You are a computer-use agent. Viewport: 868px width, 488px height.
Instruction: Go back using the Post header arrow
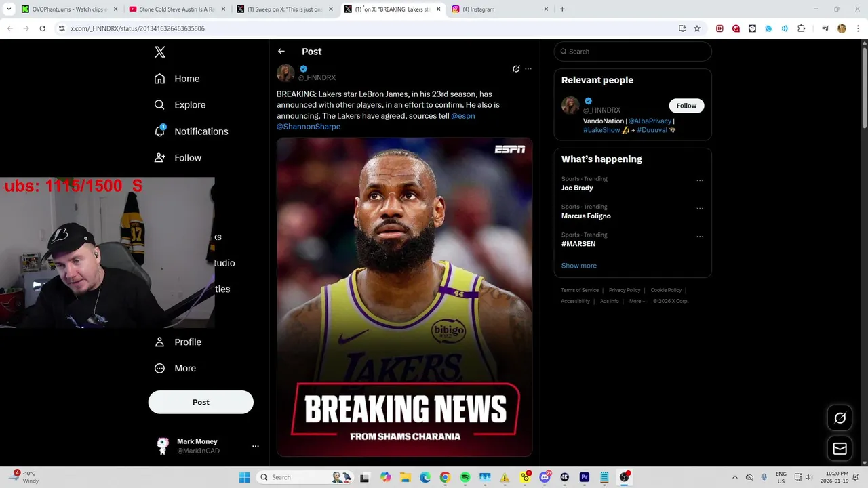(x=281, y=52)
